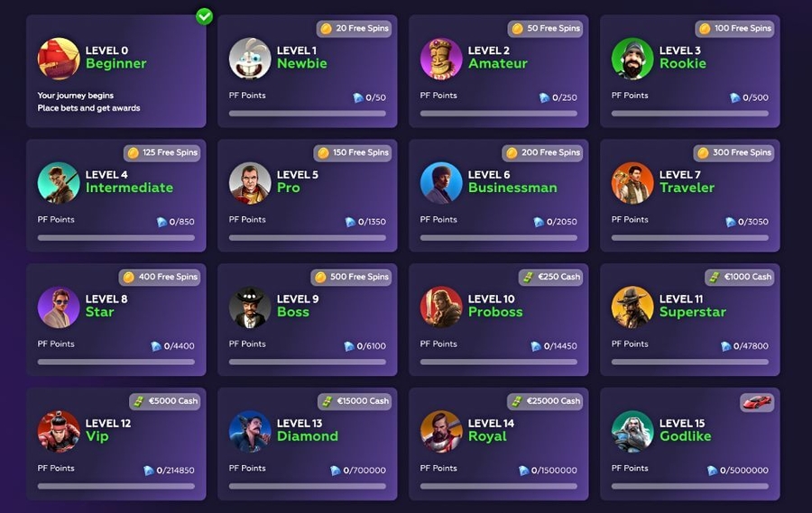This screenshot has width=812, height=513.
Task: Click the Diamond level progress bar
Action: click(308, 487)
